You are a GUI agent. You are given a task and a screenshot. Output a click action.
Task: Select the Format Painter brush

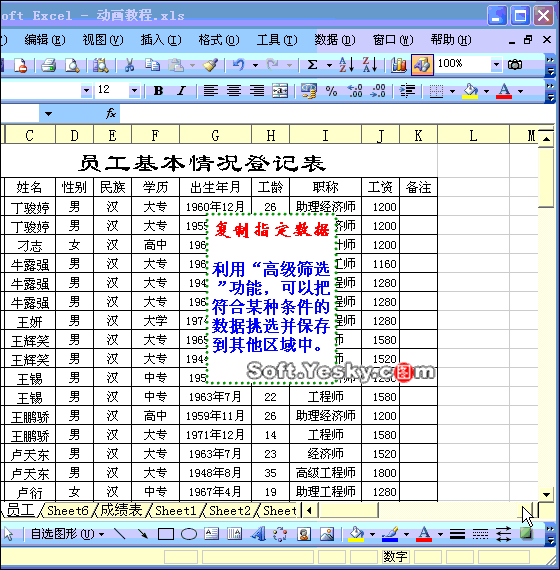coord(210,65)
